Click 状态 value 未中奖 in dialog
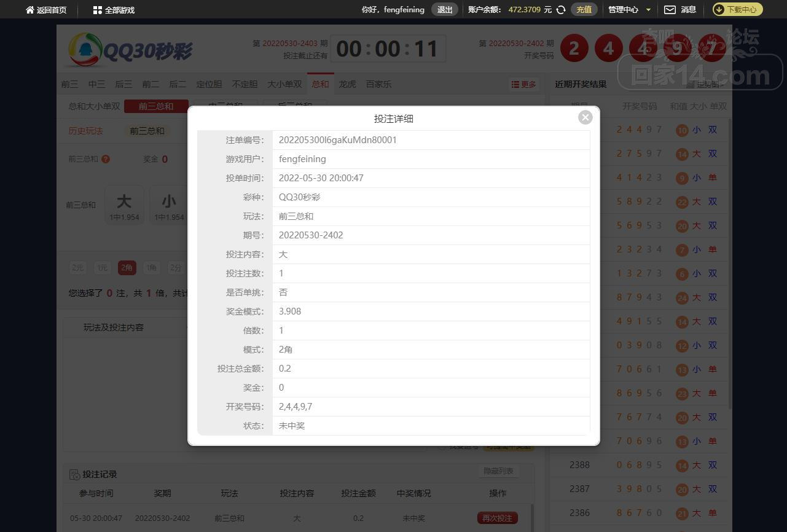 click(x=292, y=426)
